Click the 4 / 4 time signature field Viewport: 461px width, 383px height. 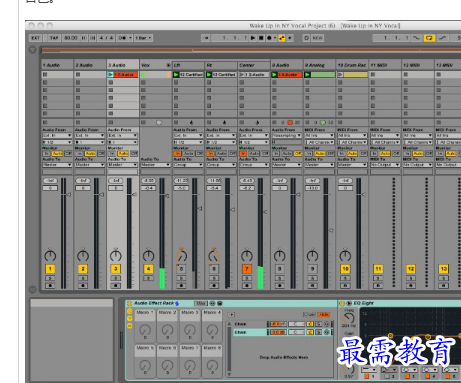(106, 38)
